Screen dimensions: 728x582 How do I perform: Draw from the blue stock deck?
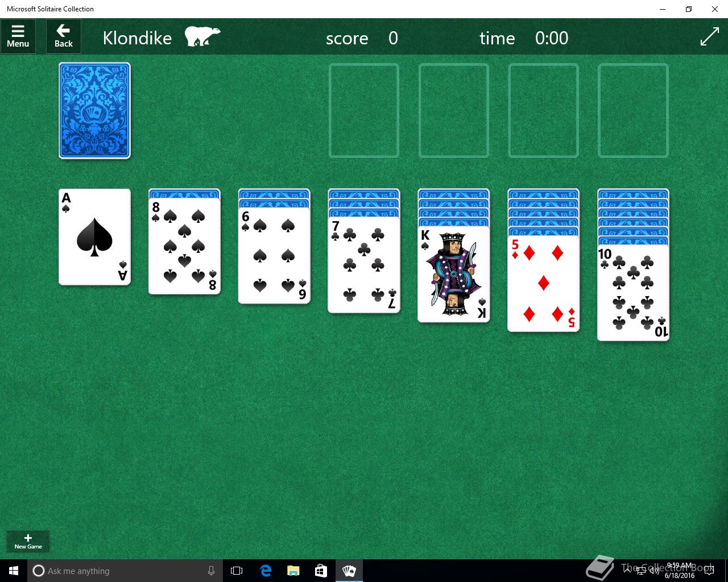94,110
